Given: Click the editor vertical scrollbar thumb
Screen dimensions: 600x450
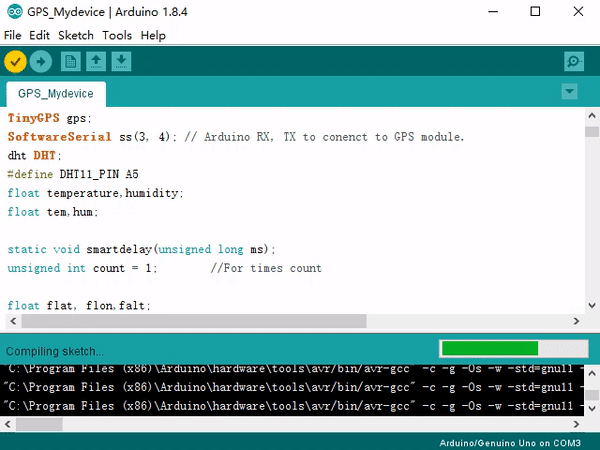Looking at the screenshot, I should click(592, 131).
